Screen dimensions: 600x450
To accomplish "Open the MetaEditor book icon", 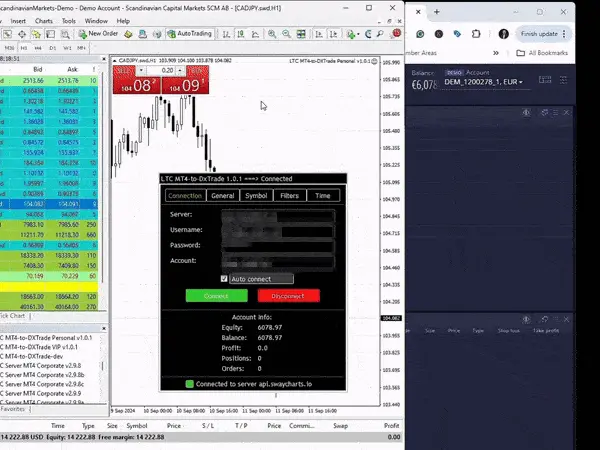I will pyautogui.click(x=128, y=34).
